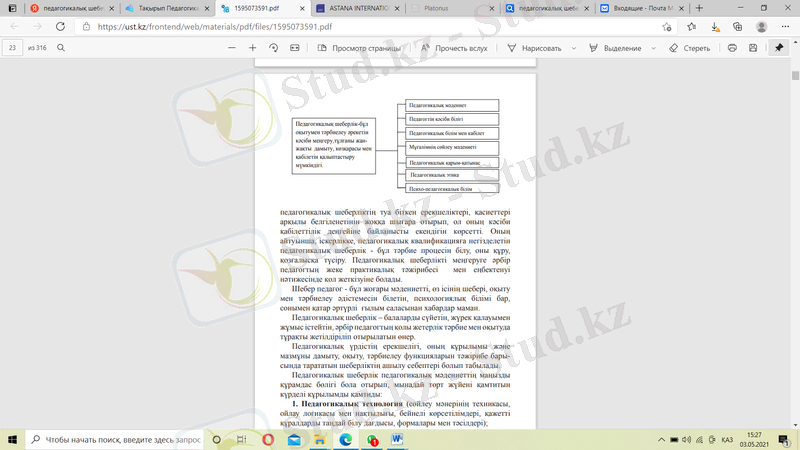The image size is (800, 450).
Task: Activate the Выделение highlight tool
Action: 615,48
